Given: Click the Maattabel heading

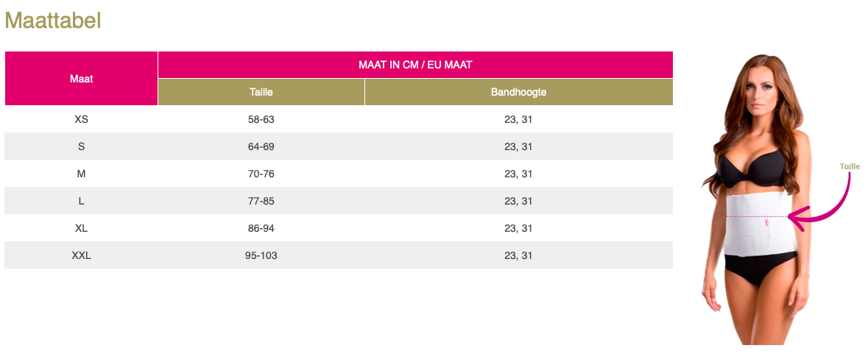Looking at the screenshot, I should 52,21.
